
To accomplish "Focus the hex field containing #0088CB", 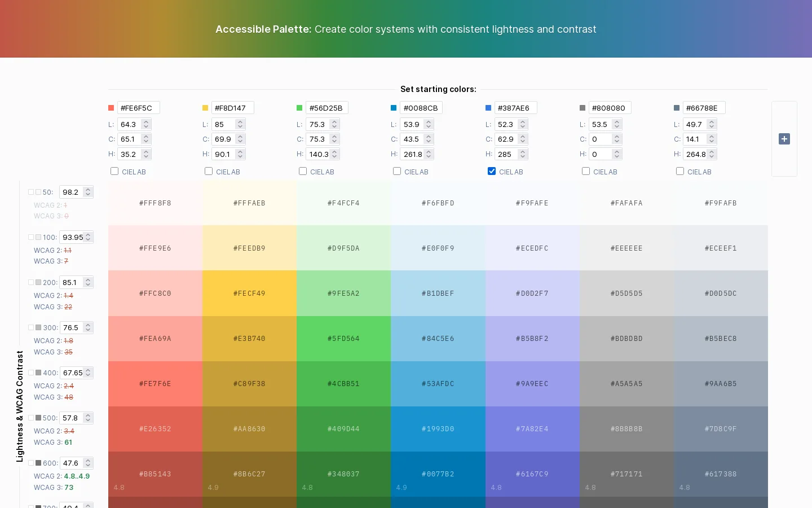I will click(421, 108).
